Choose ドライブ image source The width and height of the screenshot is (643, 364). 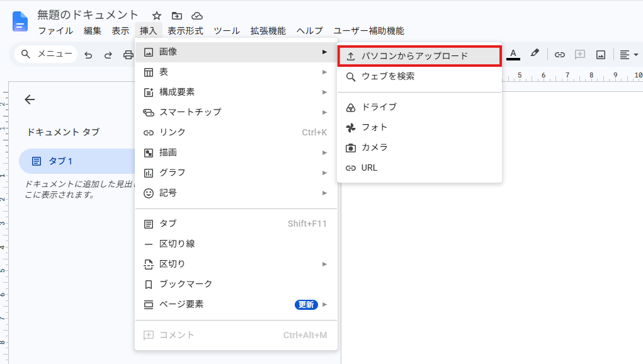(x=419, y=108)
